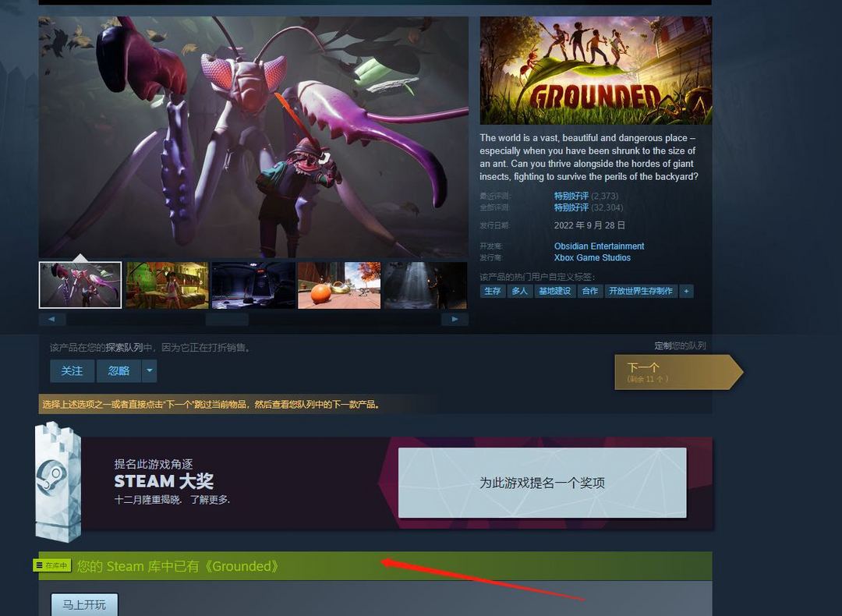
Task: Click the green 在库中 library badge
Action: coord(52,565)
